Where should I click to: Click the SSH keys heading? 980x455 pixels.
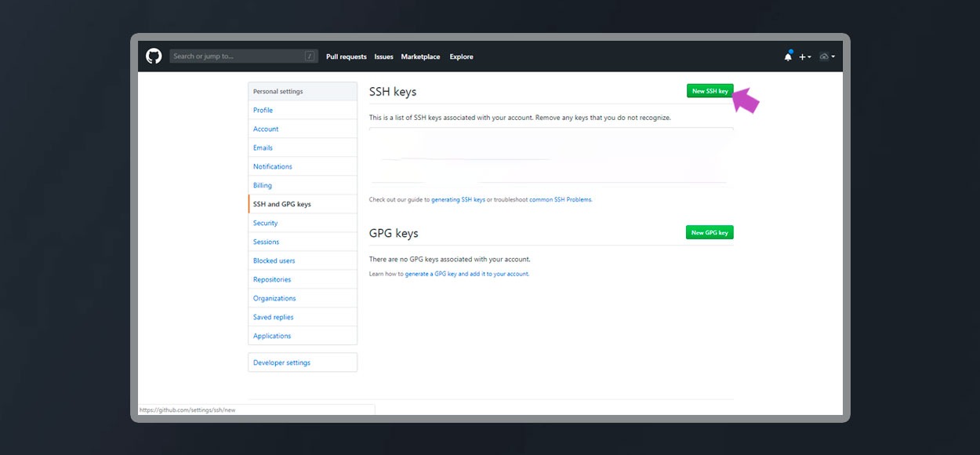coord(393,92)
